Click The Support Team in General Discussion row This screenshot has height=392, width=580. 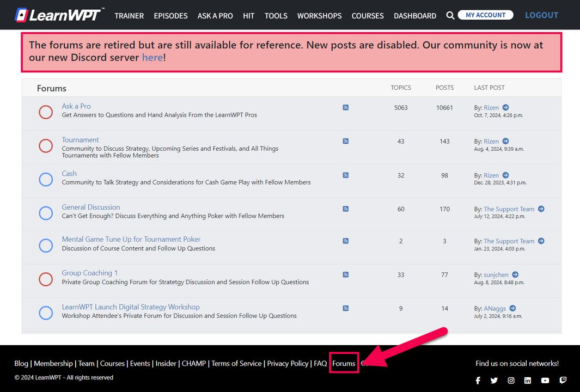[x=509, y=209]
